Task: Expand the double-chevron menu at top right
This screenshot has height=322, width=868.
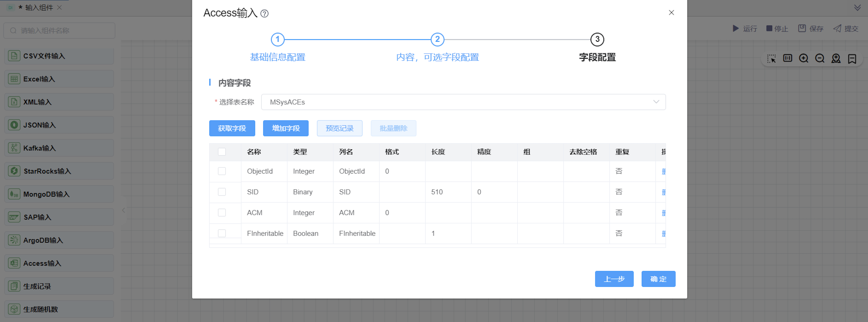Action: (858, 7)
